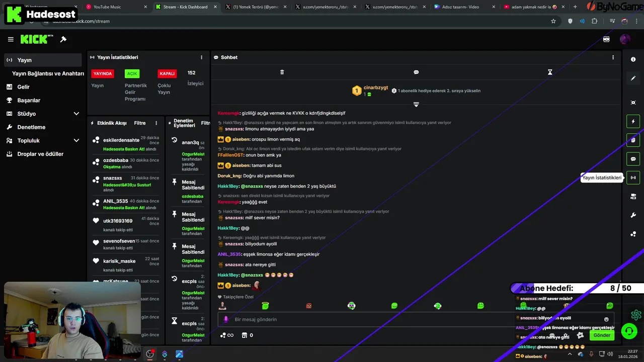Toggle the lightning activity feed panel icon
This screenshot has width=644, height=362.
(633, 121)
